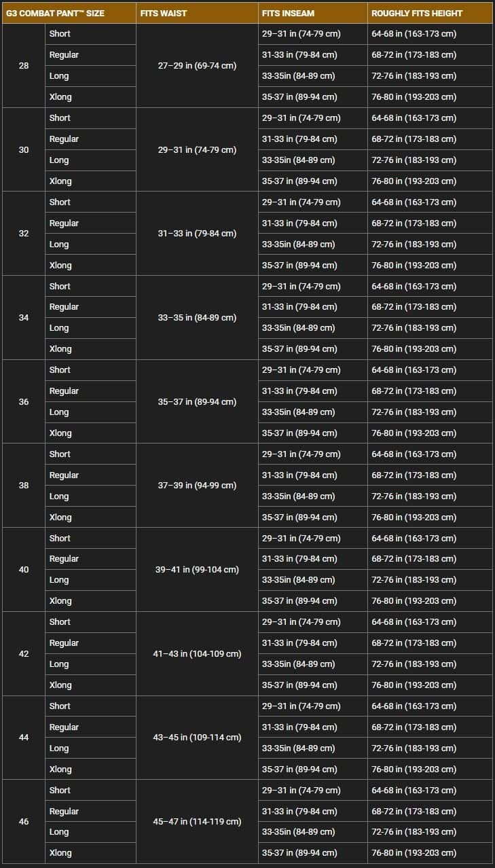Screen dimensions: 495x868
Task: Click waist 43–45 in (109-114 cm)
Action: tap(197, 737)
